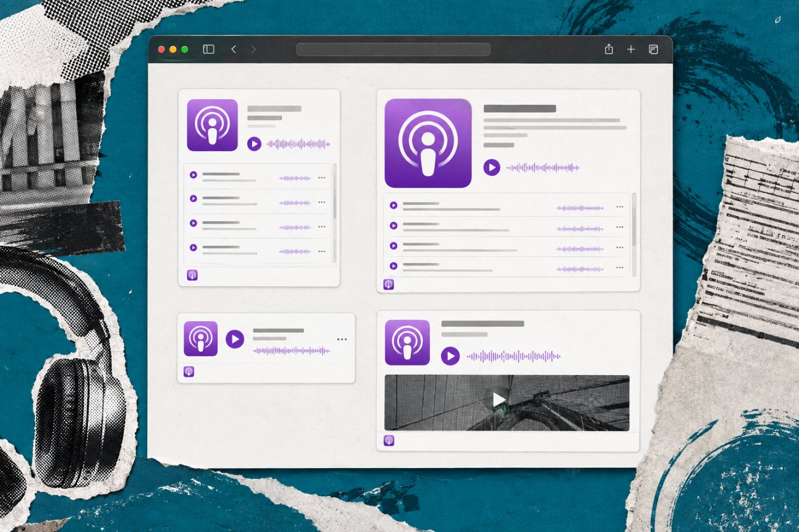The height and width of the screenshot is (532, 799).
Task: Focus the browser address bar
Action: pyautogui.click(x=393, y=50)
